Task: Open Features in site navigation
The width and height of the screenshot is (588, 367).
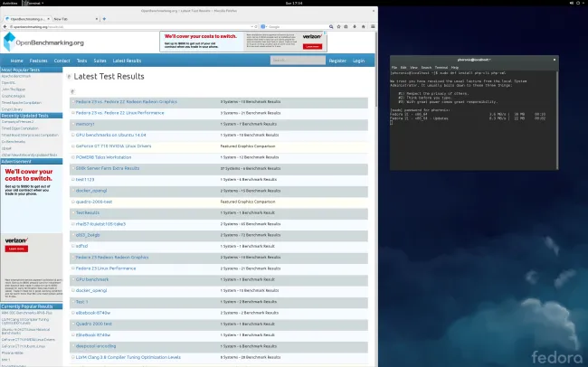Action: pos(39,61)
